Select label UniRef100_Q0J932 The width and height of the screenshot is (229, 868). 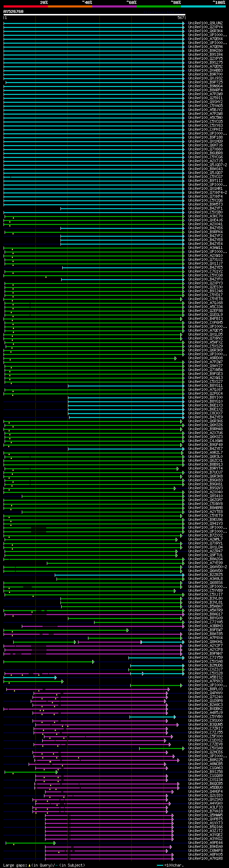coord(205,78)
